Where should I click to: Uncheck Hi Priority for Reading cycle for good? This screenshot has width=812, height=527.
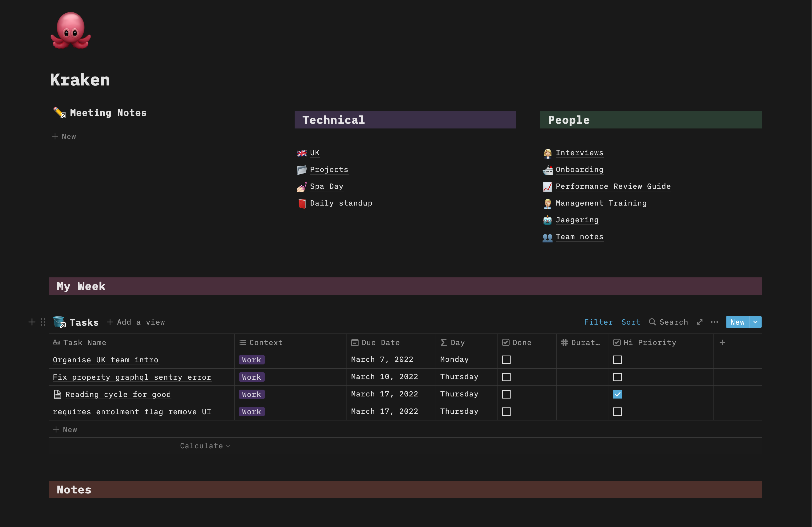point(618,394)
